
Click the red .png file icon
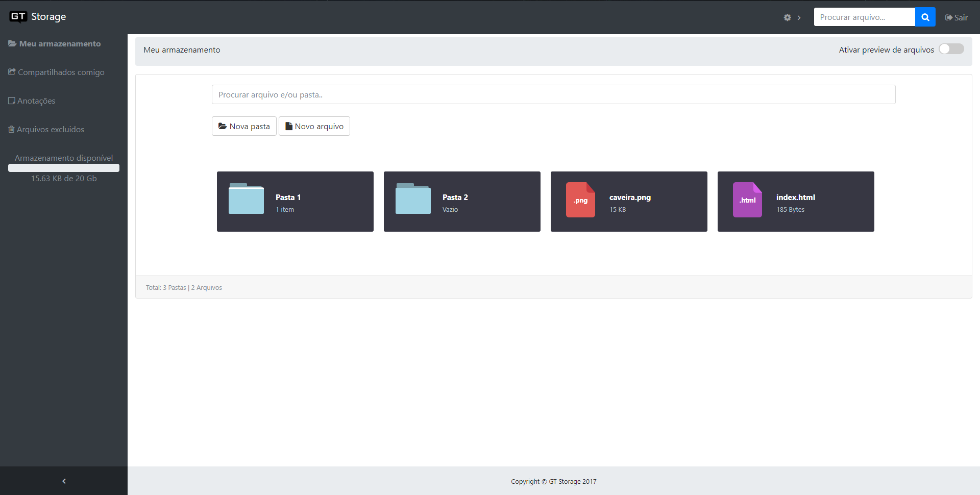580,200
